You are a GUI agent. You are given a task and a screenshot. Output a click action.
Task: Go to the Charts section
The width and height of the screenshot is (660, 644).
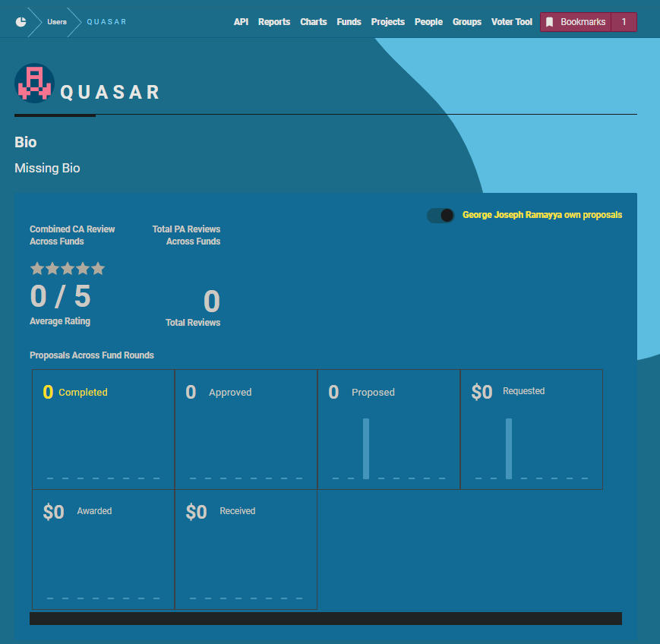coord(314,22)
